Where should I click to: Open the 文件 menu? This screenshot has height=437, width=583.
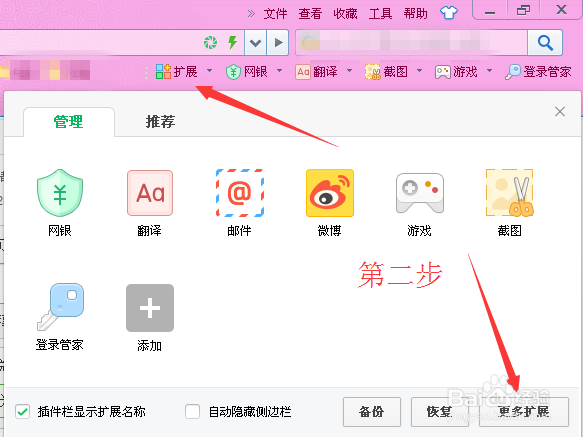click(x=275, y=14)
